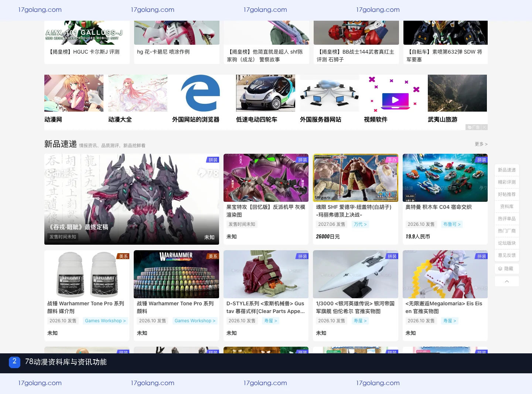Open the HGUC 卡尔斯J 评测 article
532x394 pixels.
point(85,52)
